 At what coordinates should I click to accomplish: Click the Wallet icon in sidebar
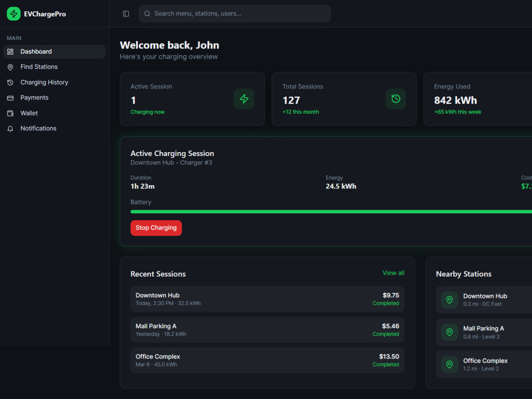(x=10, y=113)
